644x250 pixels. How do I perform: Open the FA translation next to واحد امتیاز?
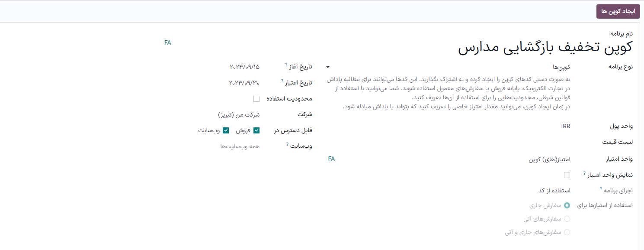pos(332,159)
